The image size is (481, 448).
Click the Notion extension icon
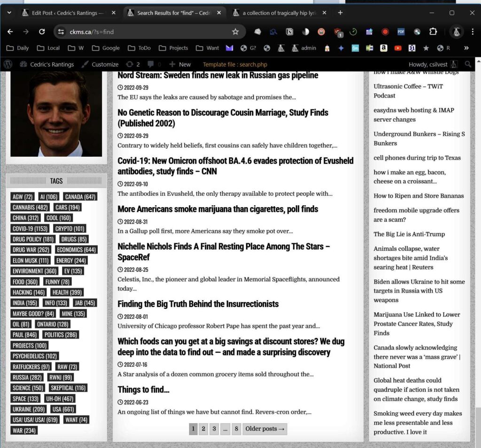point(289,32)
